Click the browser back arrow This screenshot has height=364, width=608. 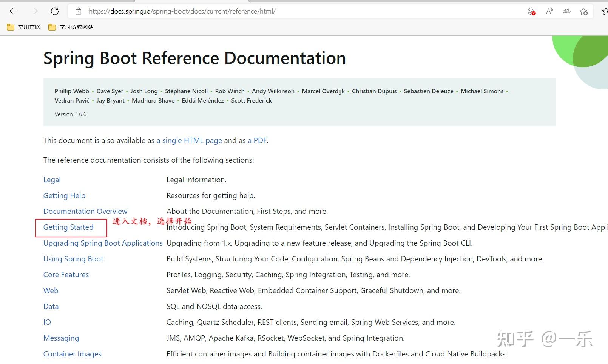click(x=13, y=11)
